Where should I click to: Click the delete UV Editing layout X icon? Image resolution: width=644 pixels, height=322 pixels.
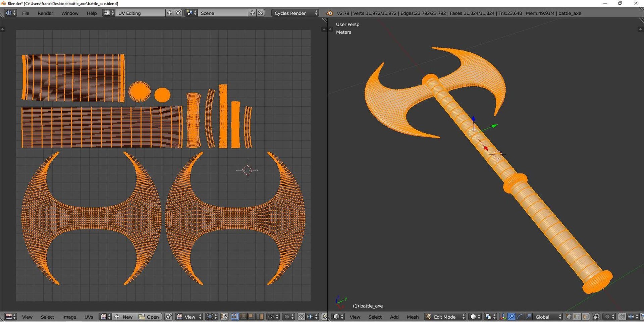tap(178, 13)
